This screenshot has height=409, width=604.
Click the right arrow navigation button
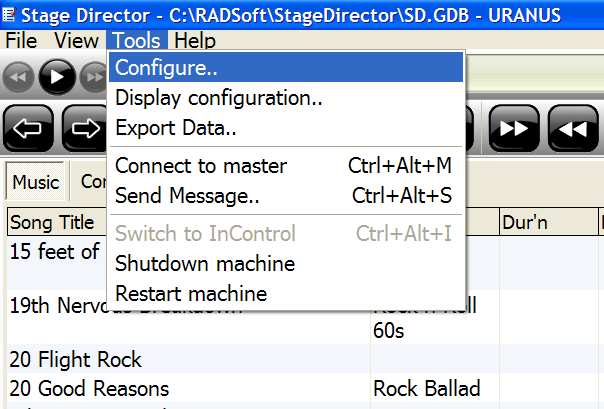coord(85,128)
